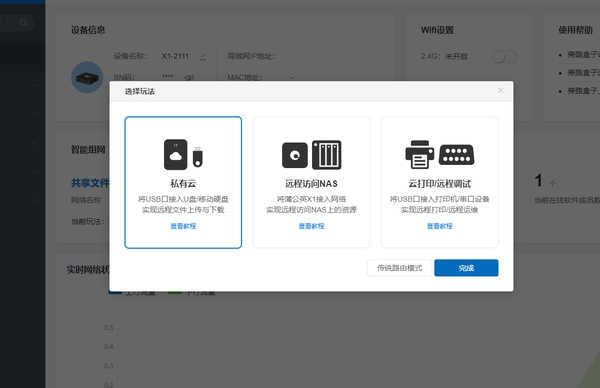Image resolution: width=600 pixels, height=388 pixels.
Task: Close the 选择玩法 dialog
Action: tap(501, 91)
